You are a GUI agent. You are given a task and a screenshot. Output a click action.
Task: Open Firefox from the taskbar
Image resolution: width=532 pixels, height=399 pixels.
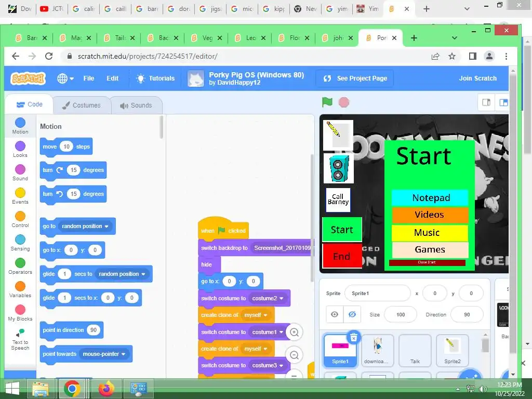106,389
